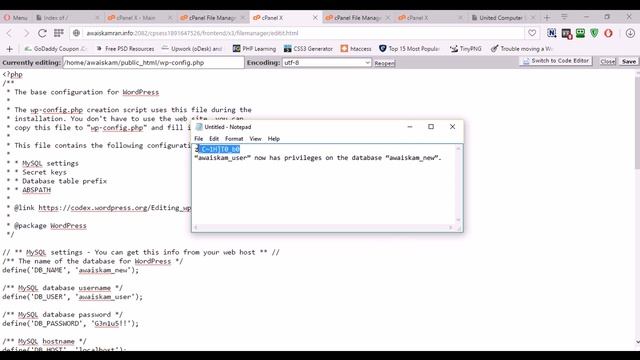The image size is (640, 360).
Task: Open the Upwork (oDesk) bookmark
Action: [x=192, y=49]
